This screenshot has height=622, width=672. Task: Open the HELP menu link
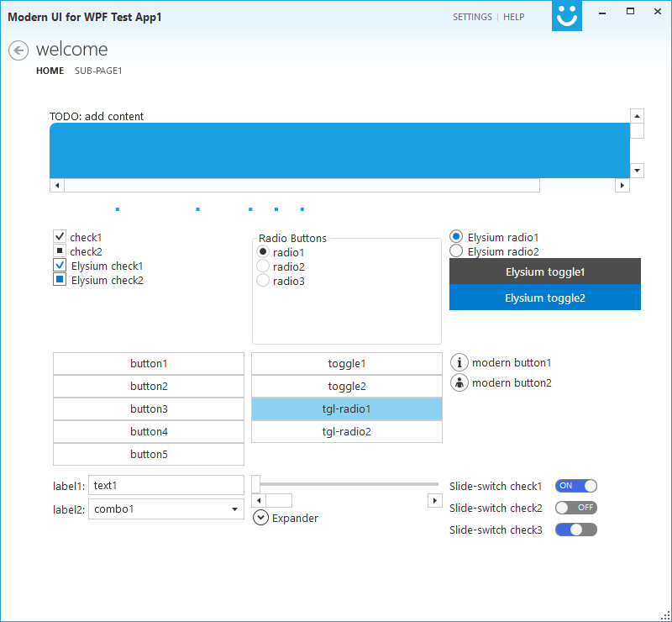(513, 17)
